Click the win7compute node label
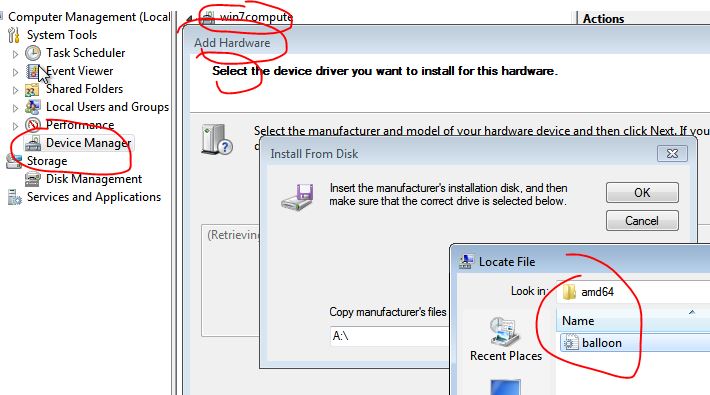The width and height of the screenshot is (710, 395). point(256,17)
